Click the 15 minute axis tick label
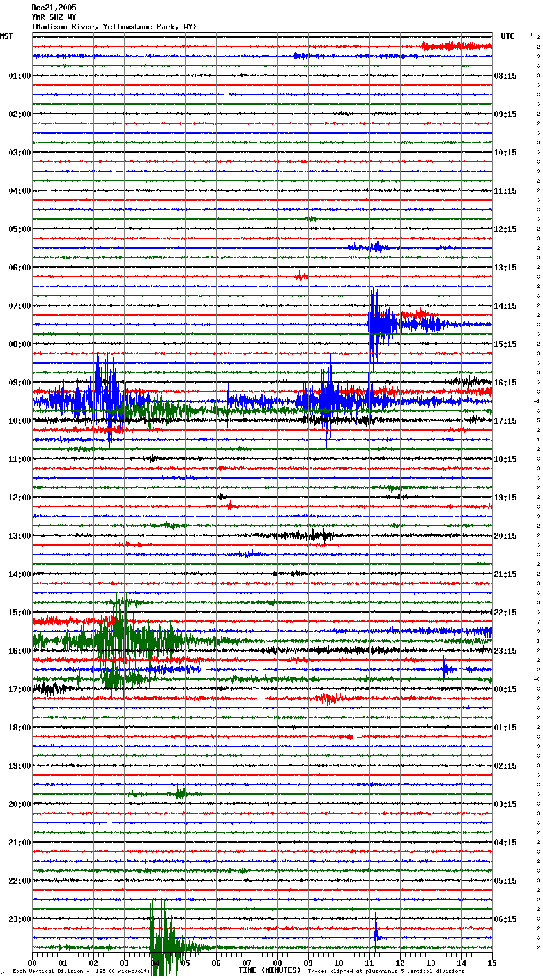 (x=492, y=963)
